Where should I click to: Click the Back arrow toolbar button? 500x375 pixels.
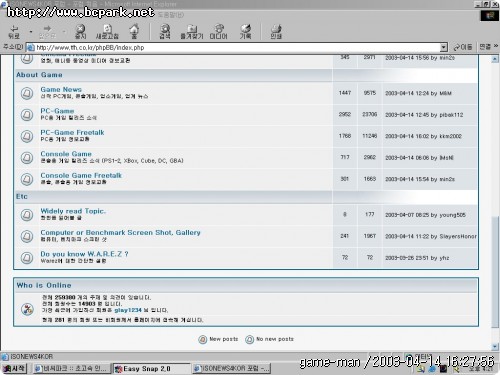click(x=14, y=32)
